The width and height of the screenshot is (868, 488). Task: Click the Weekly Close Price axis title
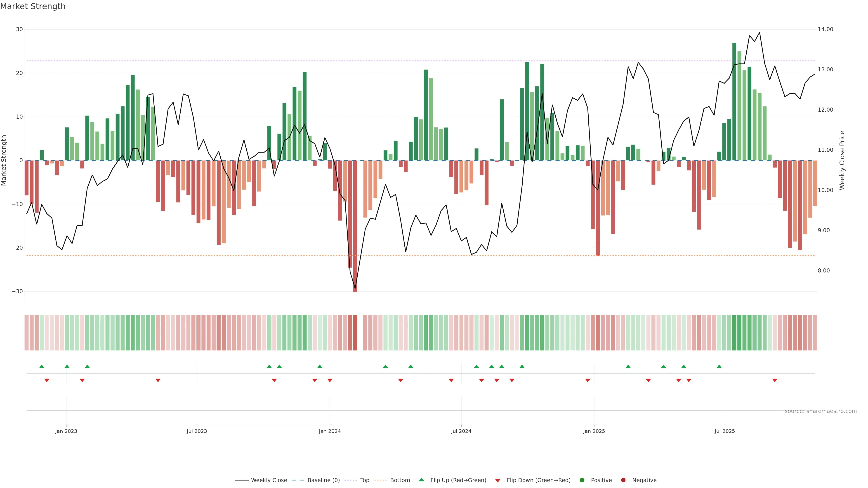click(x=842, y=160)
